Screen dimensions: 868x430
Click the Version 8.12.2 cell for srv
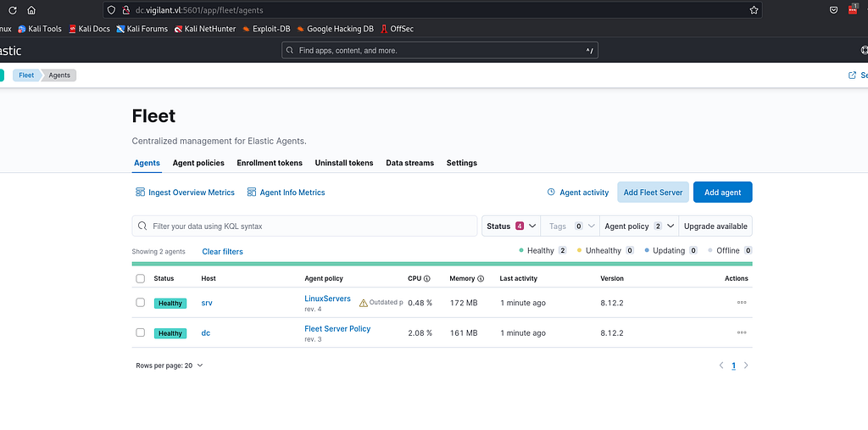coord(612,303)
